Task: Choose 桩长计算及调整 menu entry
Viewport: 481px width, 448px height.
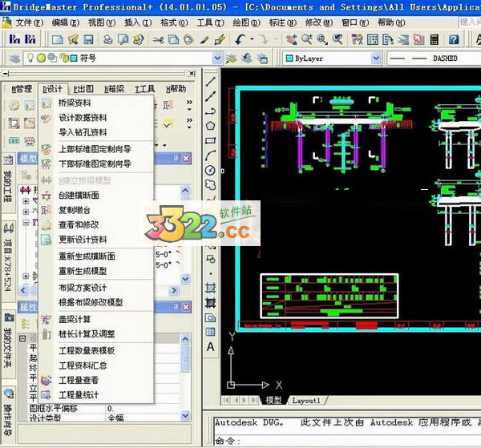Action: click(87, 334)
